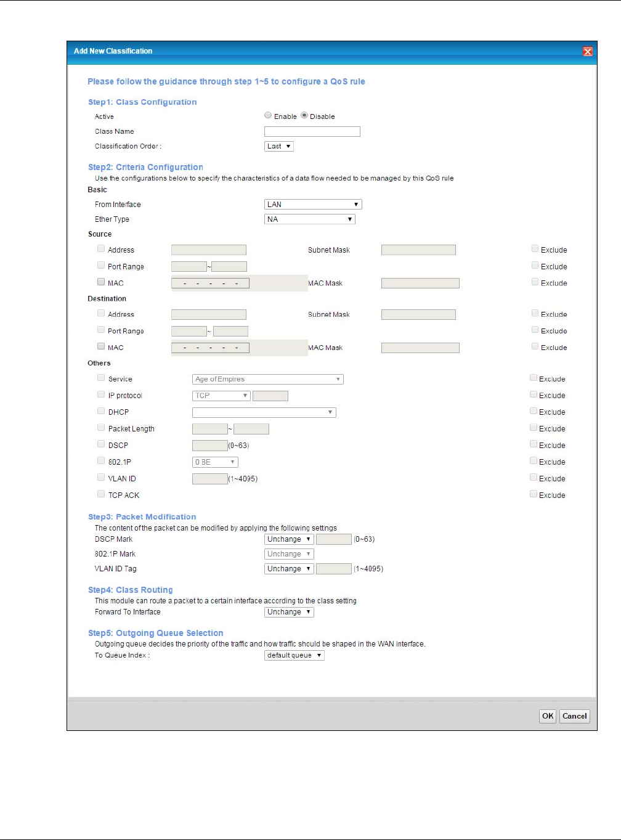Toggle Exclude for the DSCP row
The image size is (621, 840).
(534, 444)
